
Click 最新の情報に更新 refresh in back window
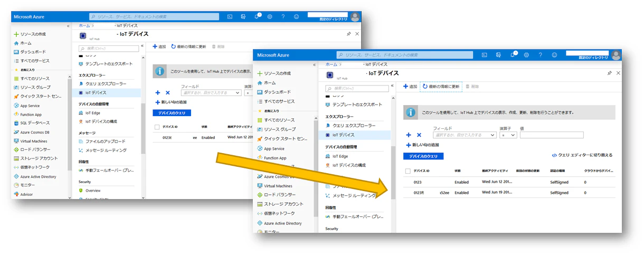(188, 46)
